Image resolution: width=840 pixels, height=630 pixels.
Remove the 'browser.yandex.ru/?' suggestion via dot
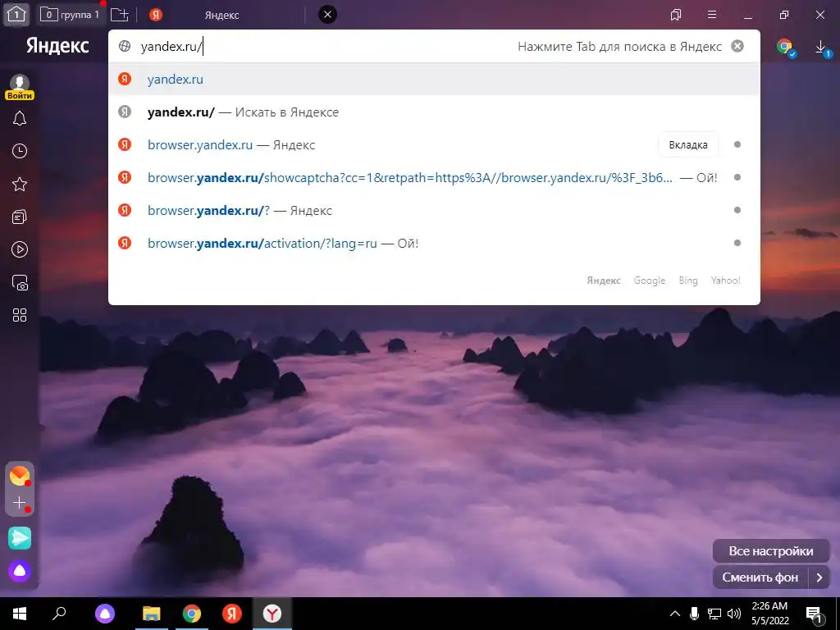pos(737,210)
